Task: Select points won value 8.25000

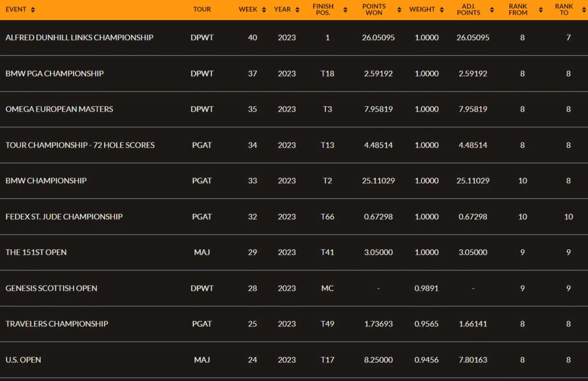Action: click(x=378, y=360)
